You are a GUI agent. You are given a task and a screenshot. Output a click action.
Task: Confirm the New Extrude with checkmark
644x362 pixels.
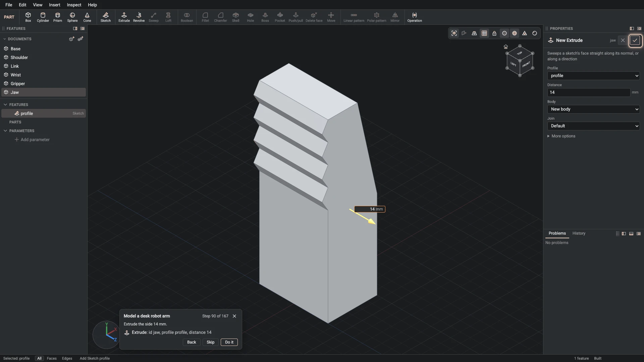coord(635,40)
